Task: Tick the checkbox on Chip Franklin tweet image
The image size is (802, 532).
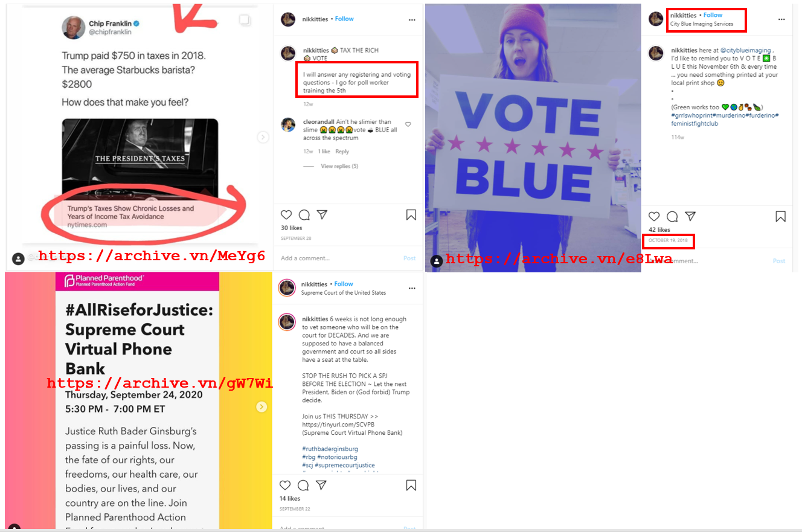Action: (x=245, y=21)
